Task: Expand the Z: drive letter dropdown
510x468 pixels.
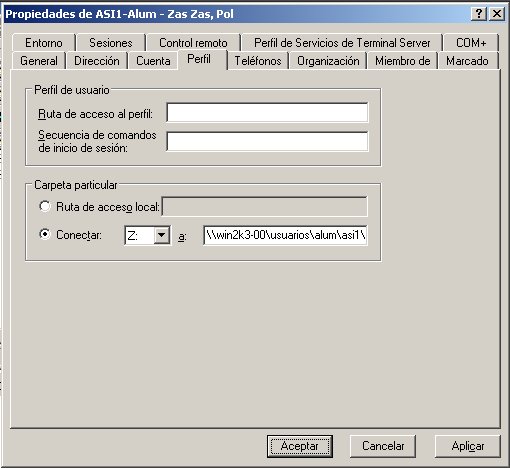Action: point(161,235)
